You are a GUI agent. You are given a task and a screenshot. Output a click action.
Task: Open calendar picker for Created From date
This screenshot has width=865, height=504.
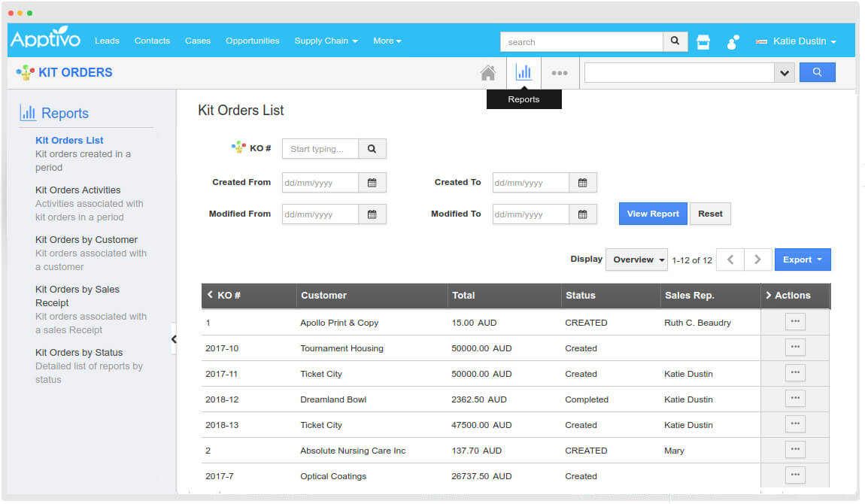(x=372, y=182)
